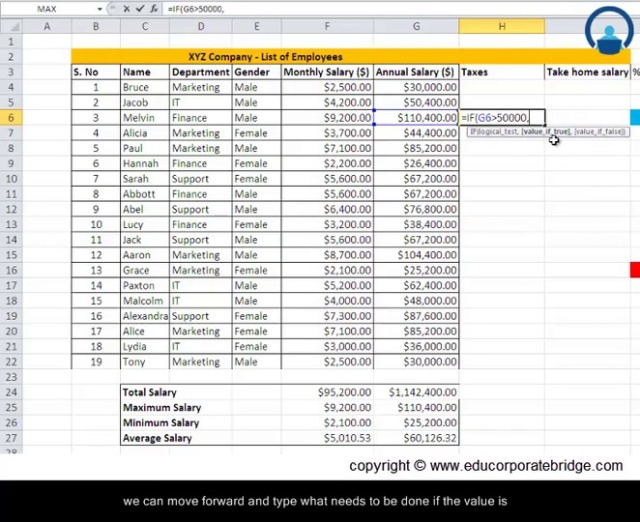Click the annual salary $110,400.00 in Melvin's row

[416, 118]
